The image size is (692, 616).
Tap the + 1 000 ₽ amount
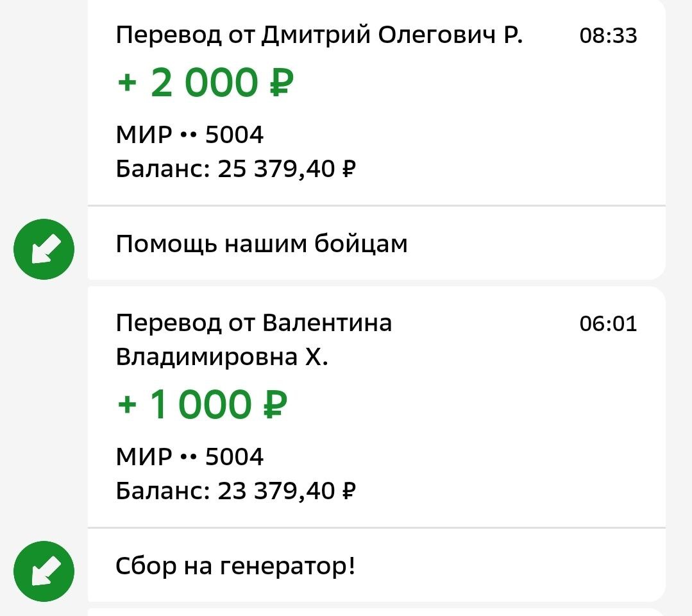202,404
